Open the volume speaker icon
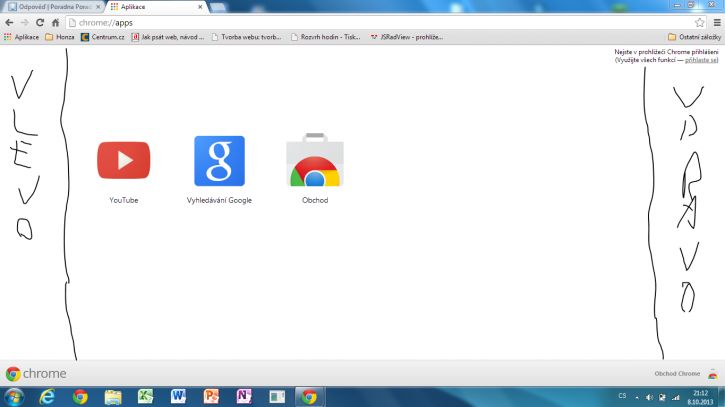Screen dimensions: 725x407 [x=649, y=397]
